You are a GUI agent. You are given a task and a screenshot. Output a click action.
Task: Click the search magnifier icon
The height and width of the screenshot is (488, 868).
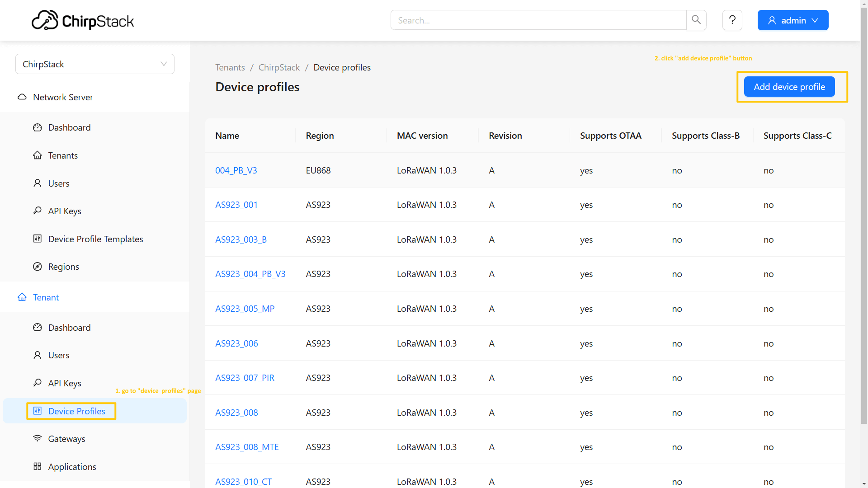pyautogui.click(x=696, y=20)
